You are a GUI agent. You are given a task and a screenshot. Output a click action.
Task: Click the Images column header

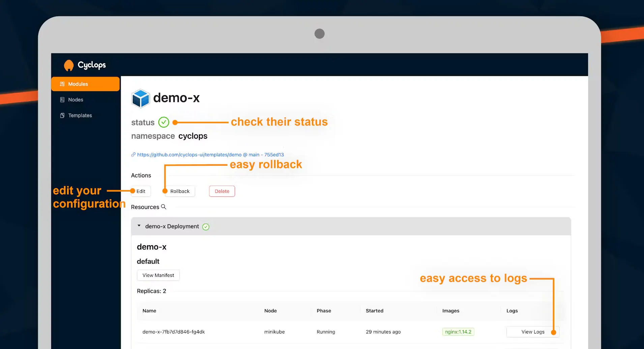click(x=451, y=311)
